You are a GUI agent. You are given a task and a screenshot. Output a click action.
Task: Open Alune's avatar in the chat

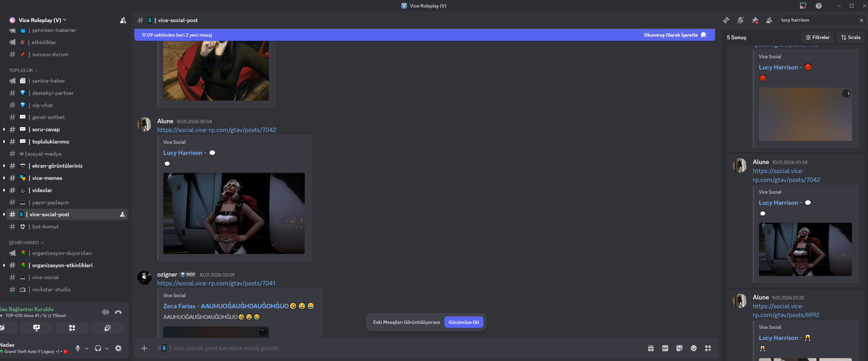pyautogui.click(x=144, y=124)
